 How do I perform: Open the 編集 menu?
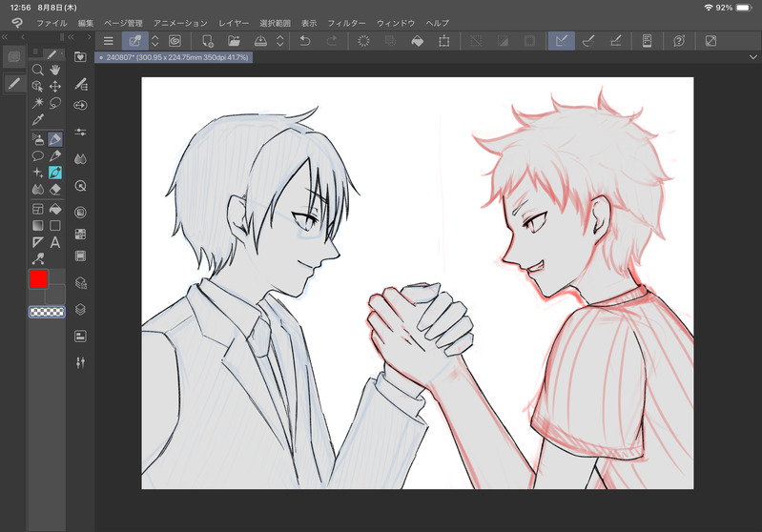point(86,23)
